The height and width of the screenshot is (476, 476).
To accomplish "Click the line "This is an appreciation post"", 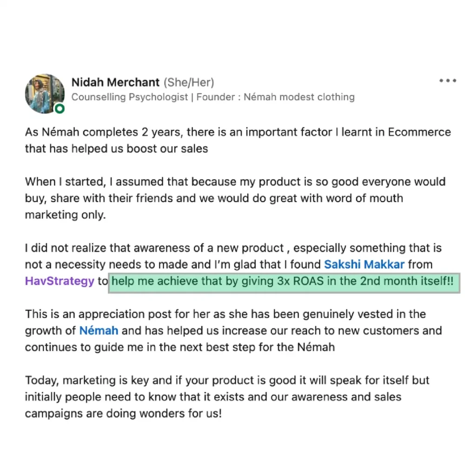I will pos(225,314).
